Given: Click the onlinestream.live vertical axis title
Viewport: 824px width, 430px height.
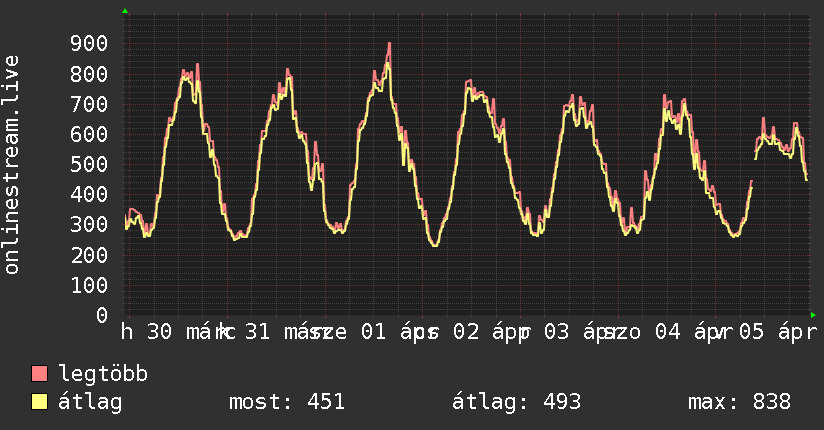Looking at the screenshot, I should 12,165.
